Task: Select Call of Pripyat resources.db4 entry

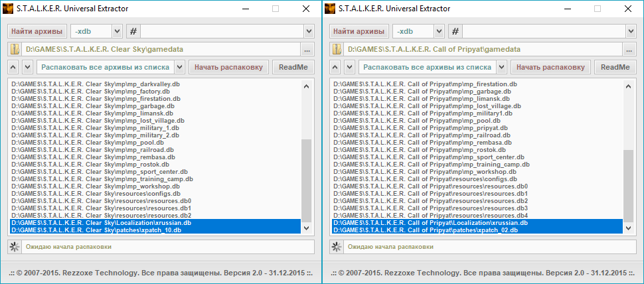Action: point(477,216)
